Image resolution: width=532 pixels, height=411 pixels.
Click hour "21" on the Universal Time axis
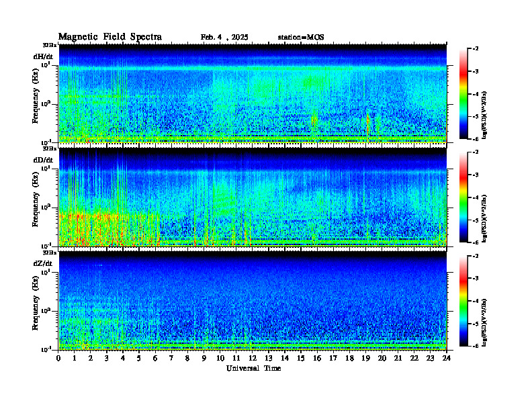(x=398, y=358)
